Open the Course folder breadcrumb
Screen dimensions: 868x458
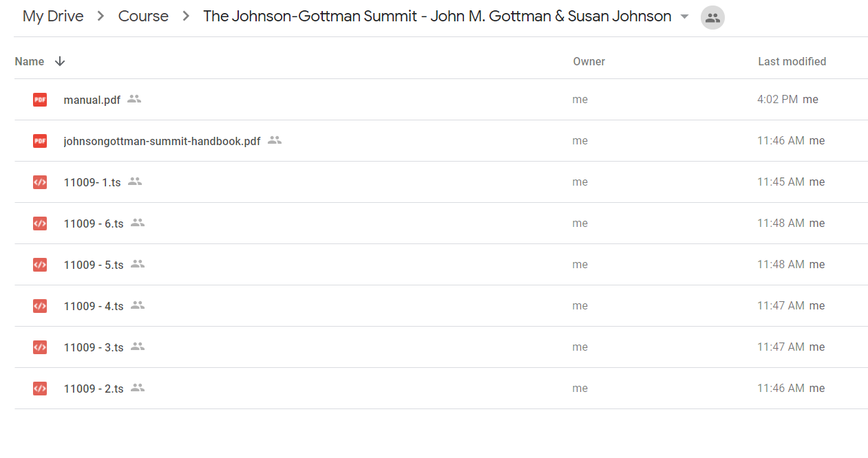143,17
